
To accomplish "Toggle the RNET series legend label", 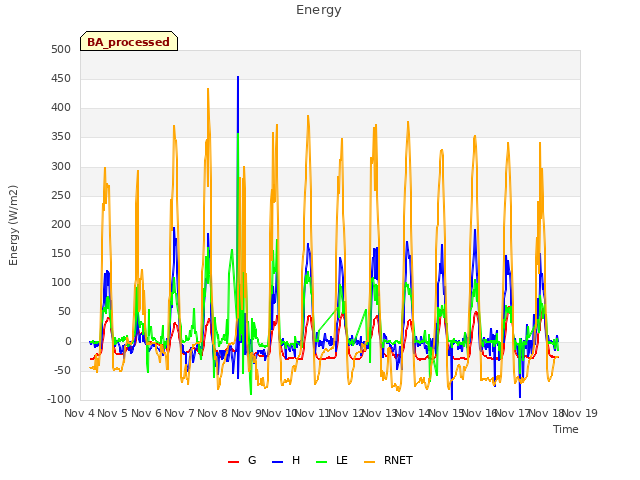I will (398, 460).
